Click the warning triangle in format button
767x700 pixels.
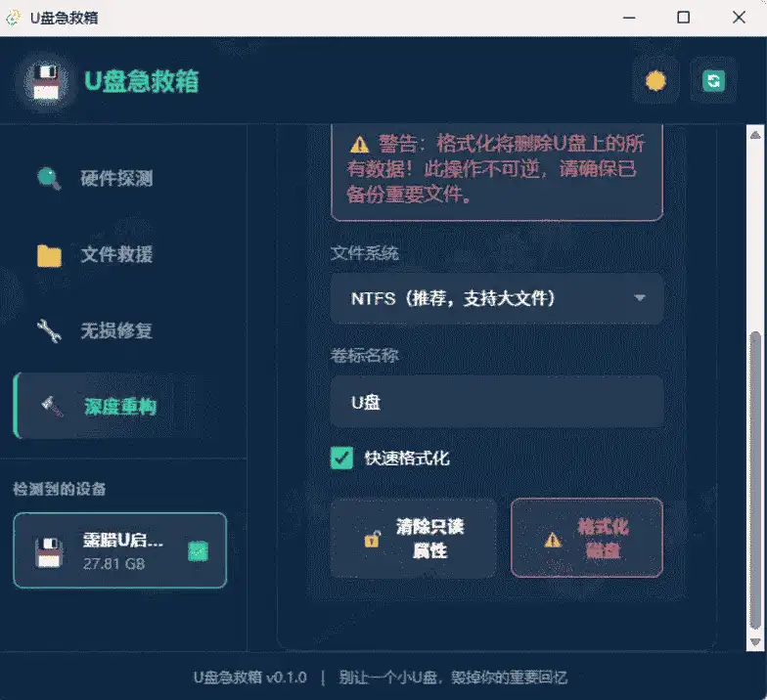(x=553, y=540)
